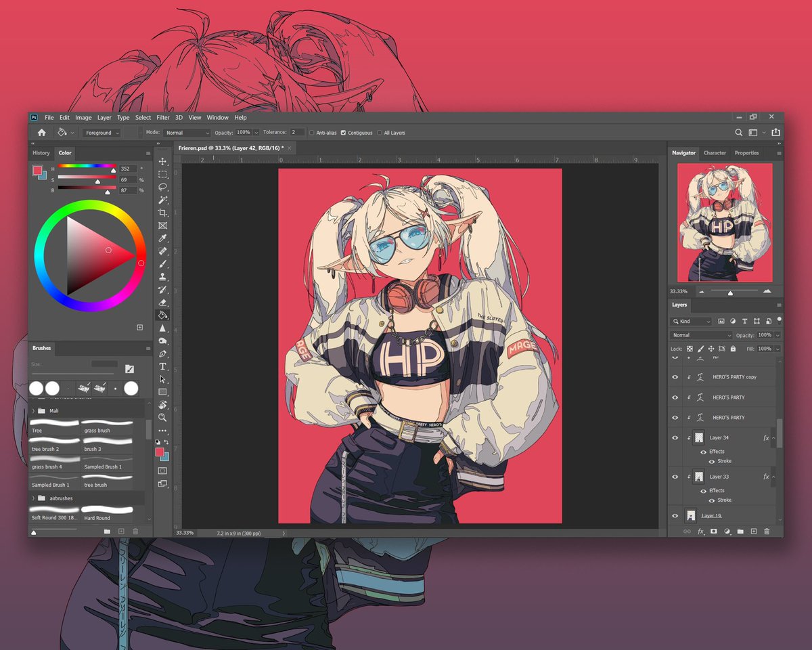Enable the All Layers checkbox

pos(380,133)
